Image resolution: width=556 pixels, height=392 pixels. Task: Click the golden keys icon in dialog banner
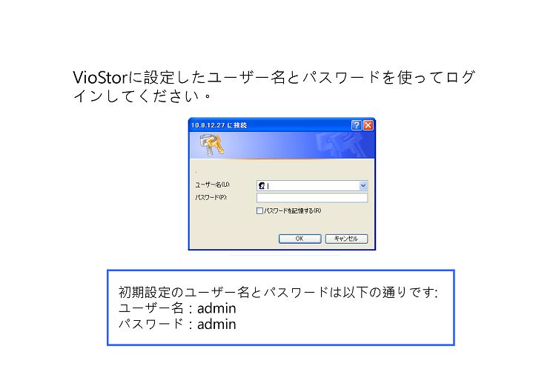coord(212,144)
